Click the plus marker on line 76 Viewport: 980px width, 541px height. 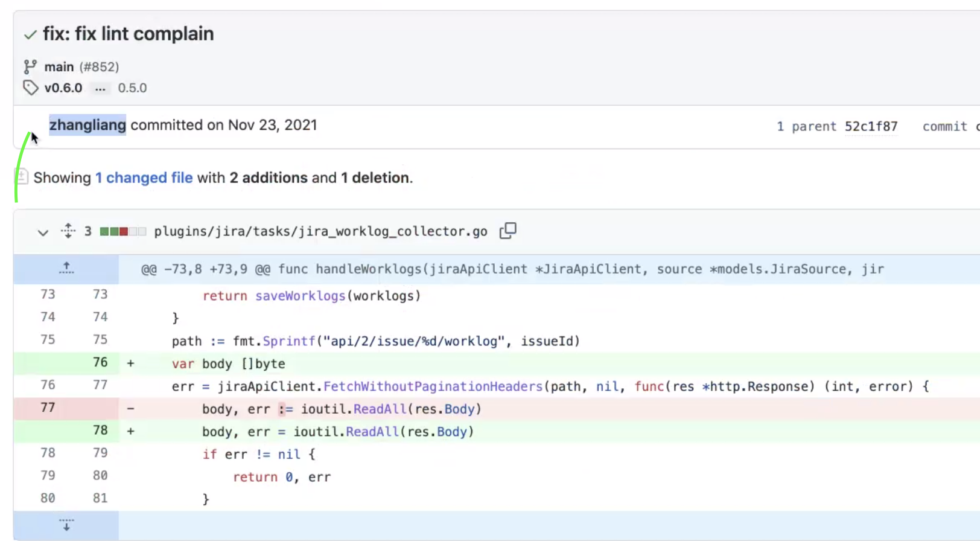click(130, 363)
